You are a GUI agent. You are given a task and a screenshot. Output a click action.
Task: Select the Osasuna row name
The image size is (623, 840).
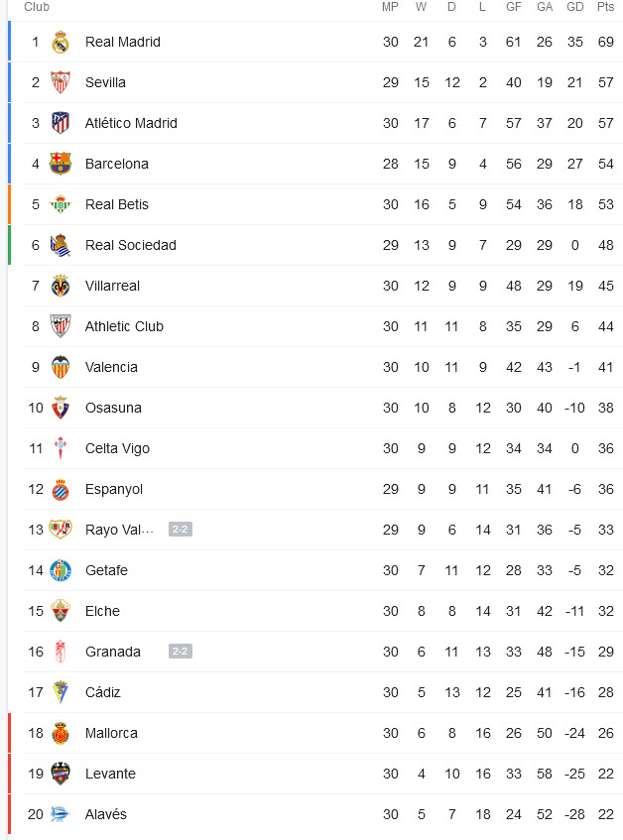(x=113, y=409)
